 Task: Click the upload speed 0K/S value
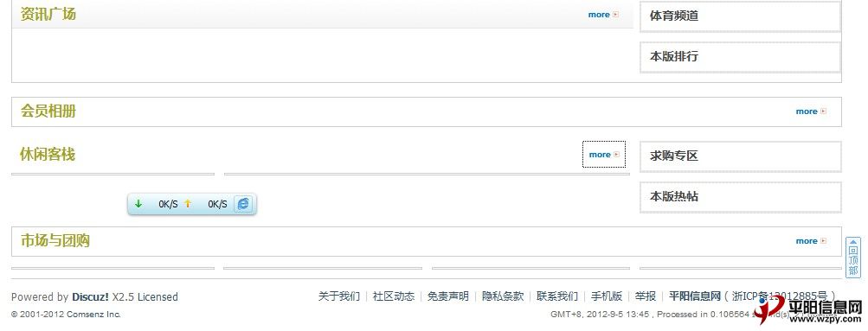pos(217,205)
